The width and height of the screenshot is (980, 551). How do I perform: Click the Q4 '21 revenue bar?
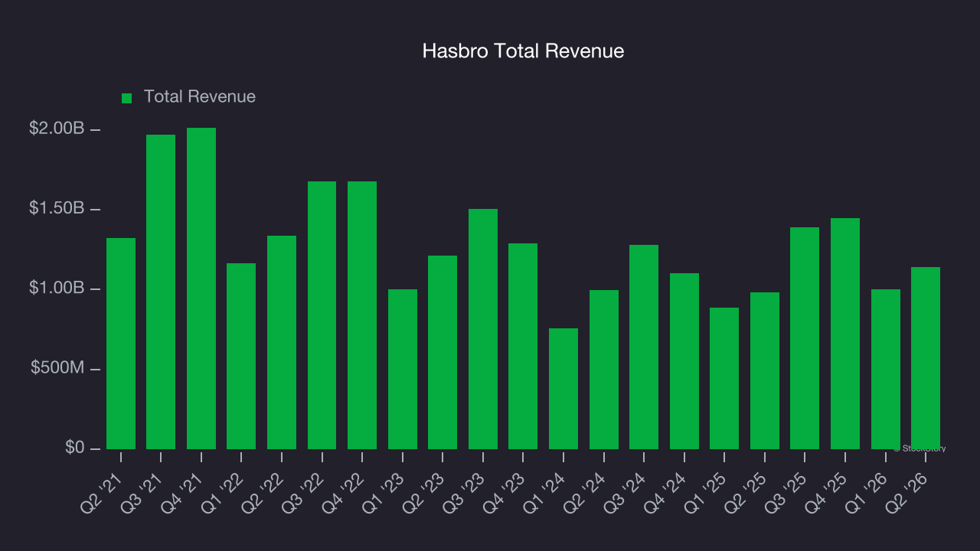point(201,289)
